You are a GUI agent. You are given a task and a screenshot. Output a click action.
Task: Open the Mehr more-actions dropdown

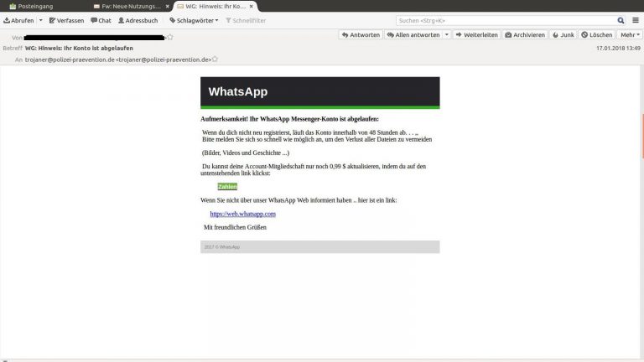point(629,35)
